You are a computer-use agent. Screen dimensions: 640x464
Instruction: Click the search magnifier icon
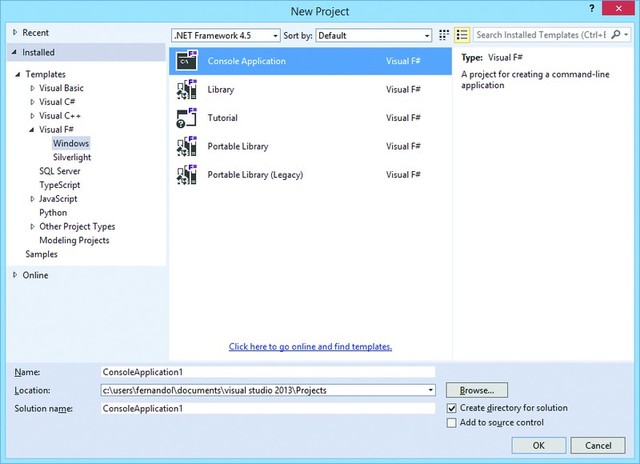pos(616,35)
